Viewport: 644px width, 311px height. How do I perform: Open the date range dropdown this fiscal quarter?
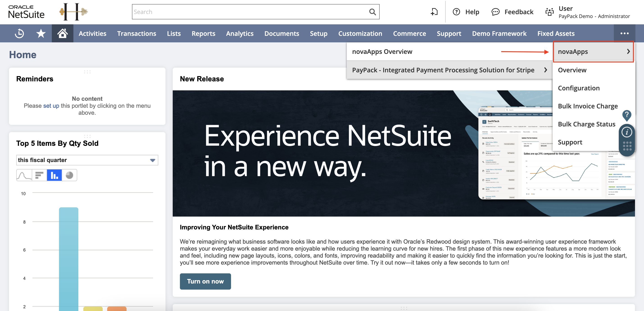(x=87, y=160)
